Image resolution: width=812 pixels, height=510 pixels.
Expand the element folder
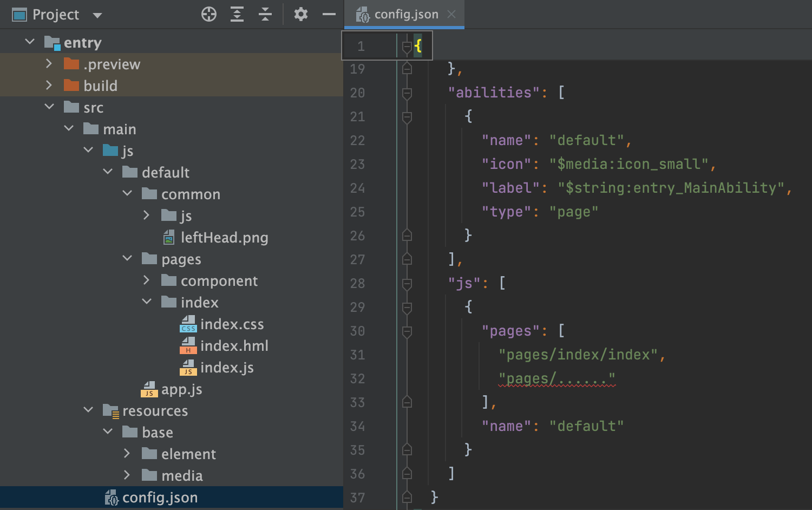[x=127, y=453]
